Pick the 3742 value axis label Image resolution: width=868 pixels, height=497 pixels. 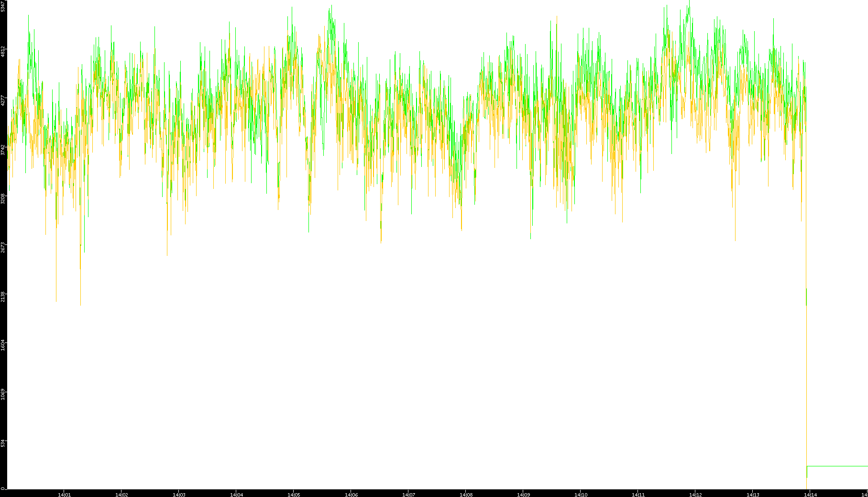click(x=3, y=150)
